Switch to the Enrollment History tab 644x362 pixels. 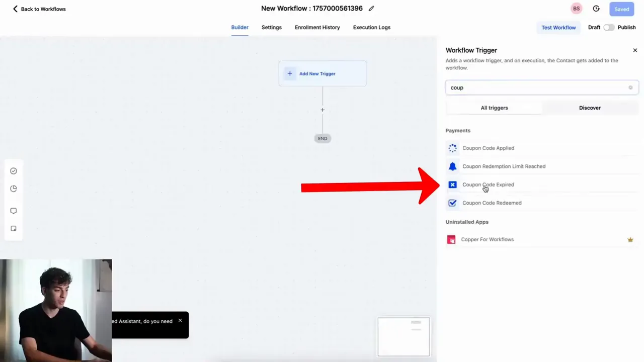coord(317,27)
